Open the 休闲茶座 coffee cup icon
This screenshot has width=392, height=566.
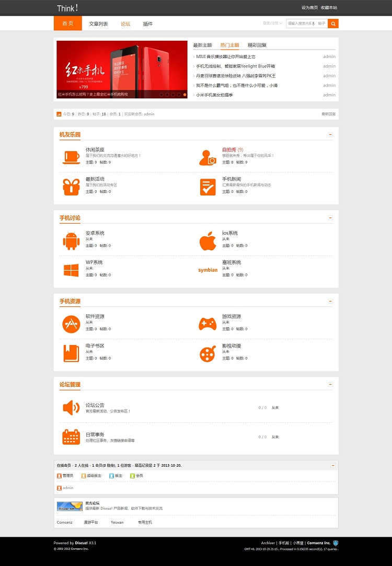click(x=71, y=157)
